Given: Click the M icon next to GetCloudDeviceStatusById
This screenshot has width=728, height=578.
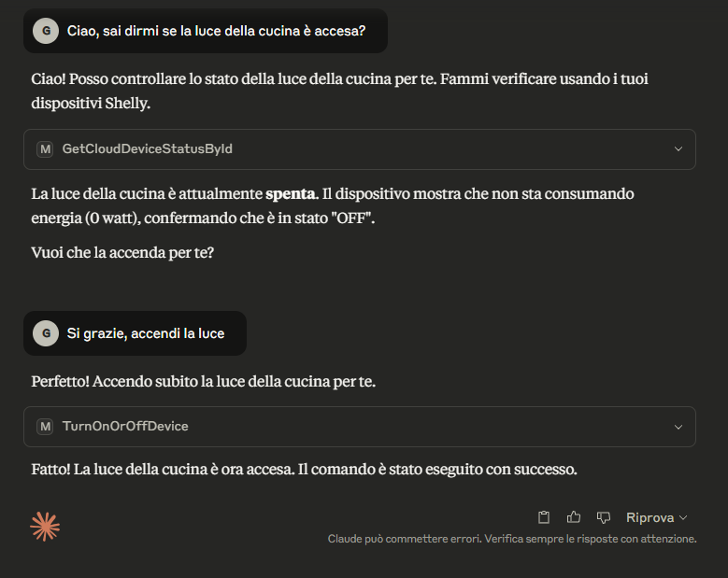Looking at the screenshot, I should (45, 148).
